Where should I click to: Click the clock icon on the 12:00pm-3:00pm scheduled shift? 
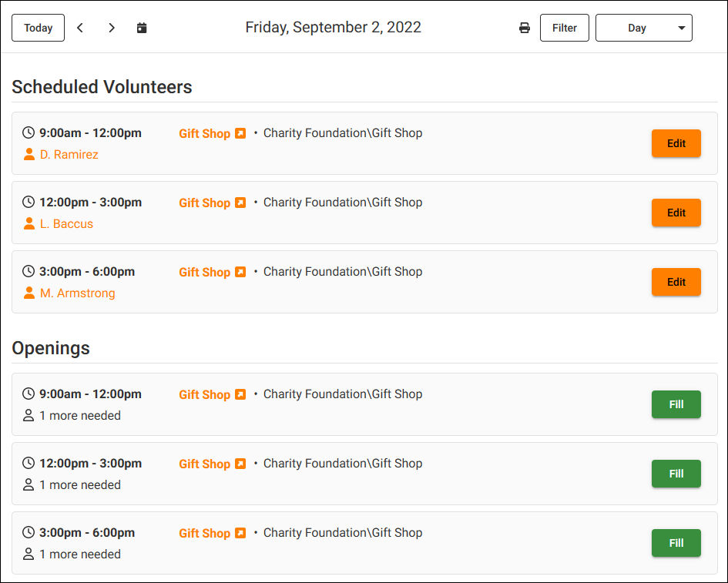pyautogui.click(x=29, y=202)
